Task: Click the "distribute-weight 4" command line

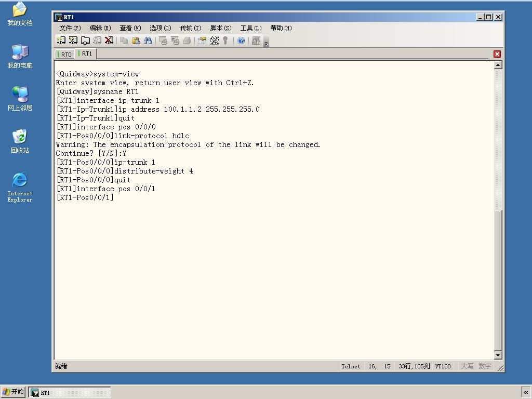Action: [x=125, y=171]
